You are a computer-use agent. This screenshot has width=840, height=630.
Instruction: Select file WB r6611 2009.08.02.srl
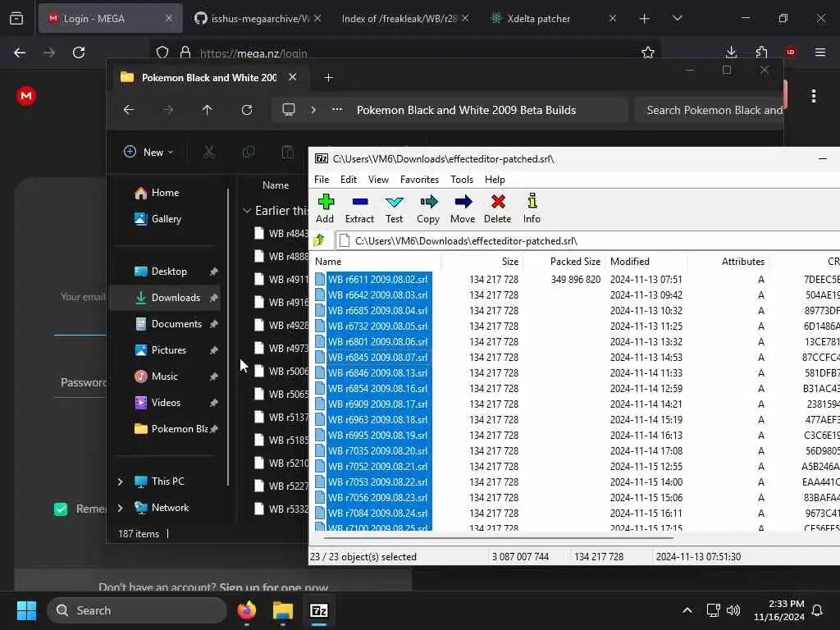pyautogui.click(x=377, y=280)
